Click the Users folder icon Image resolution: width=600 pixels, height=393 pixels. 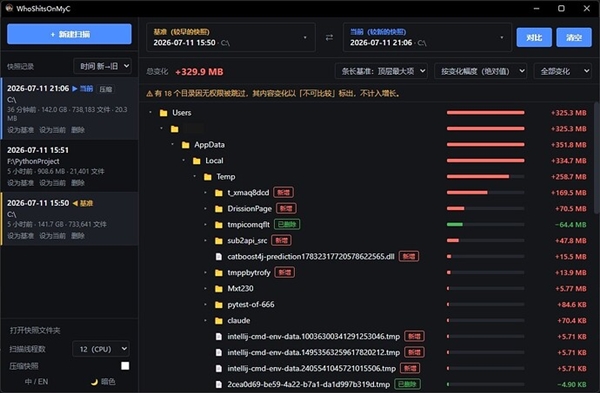click(x=164, y=113)
